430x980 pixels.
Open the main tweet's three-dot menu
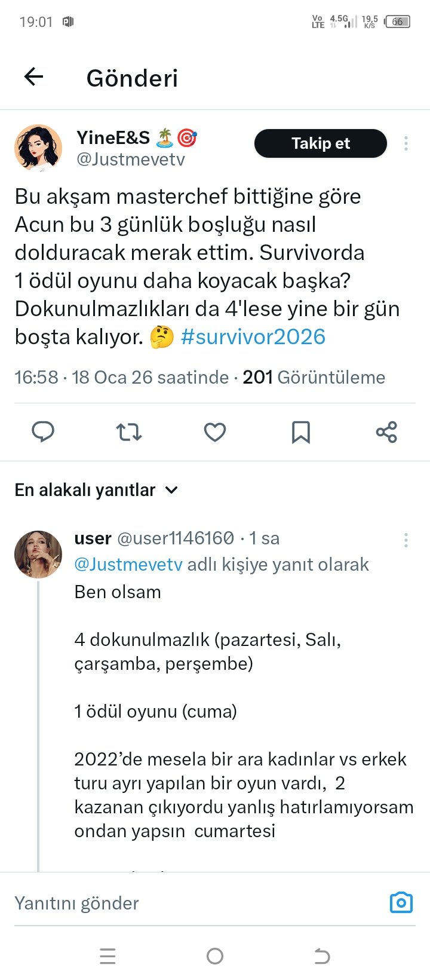tap(406, 143)
